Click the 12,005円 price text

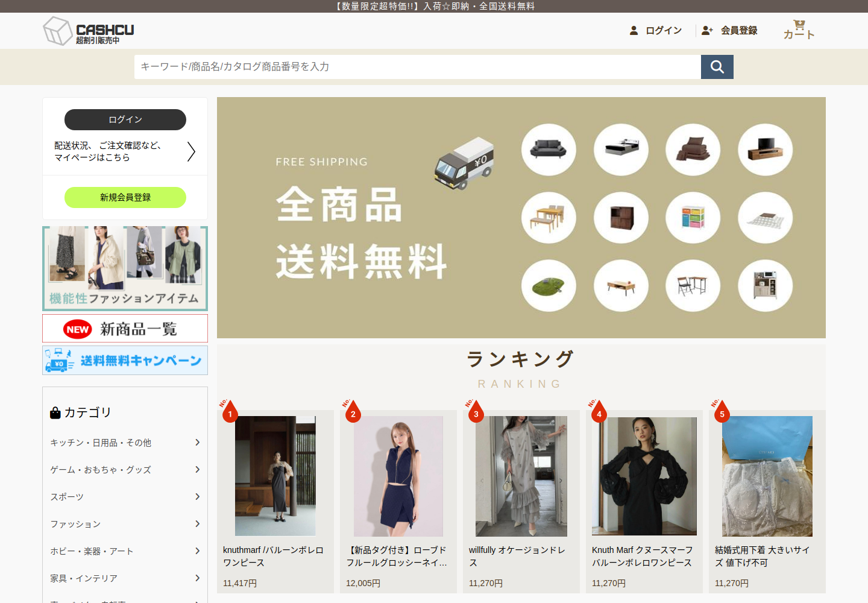pyautogui.click(x=363, y=583)
